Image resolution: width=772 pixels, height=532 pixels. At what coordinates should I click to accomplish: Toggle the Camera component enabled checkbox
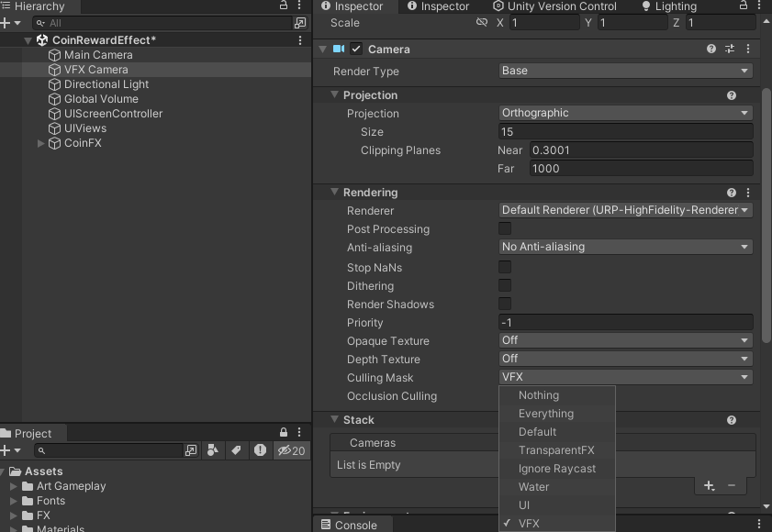(356, 49)
